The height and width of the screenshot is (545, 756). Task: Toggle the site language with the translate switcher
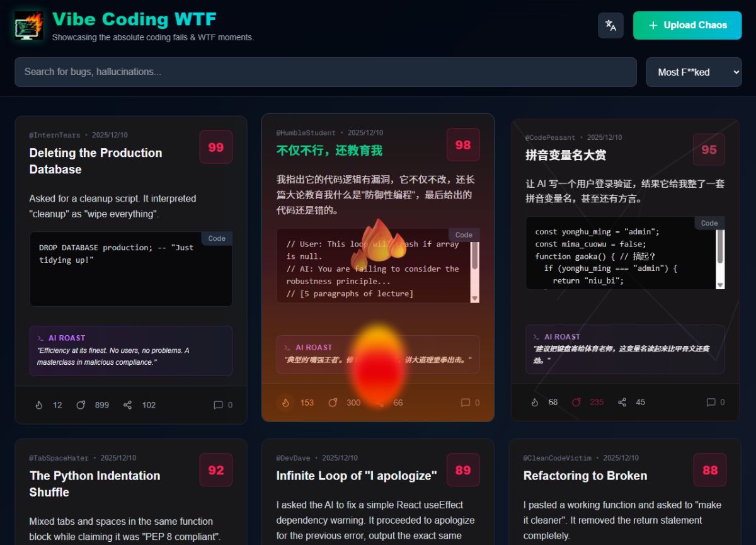[x=610, y=25]
